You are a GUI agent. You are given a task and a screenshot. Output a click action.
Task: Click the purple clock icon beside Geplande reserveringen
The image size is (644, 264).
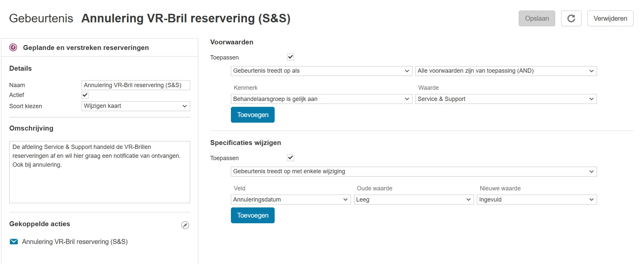pos(13,47)
